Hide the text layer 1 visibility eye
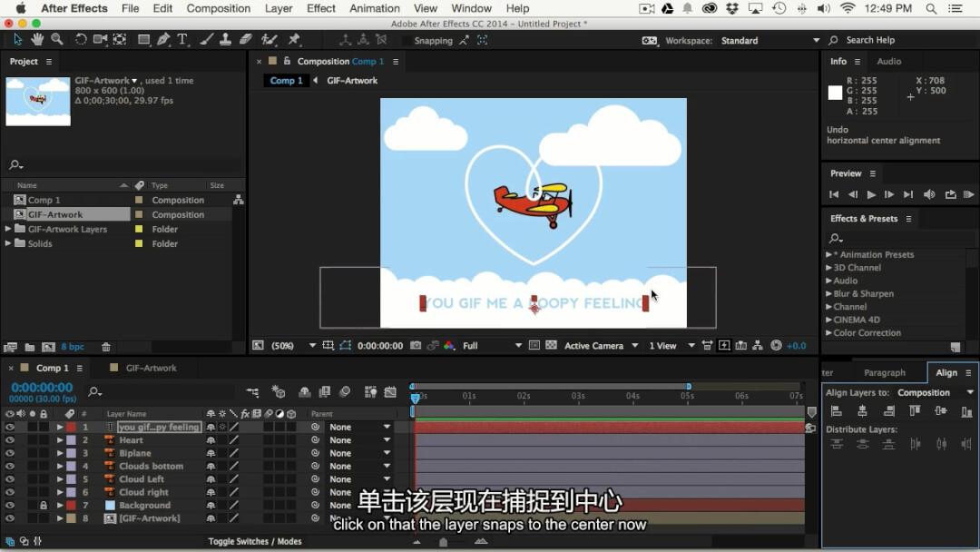The height and width of the screenshot is (552, 980). (x=9, y=427)
